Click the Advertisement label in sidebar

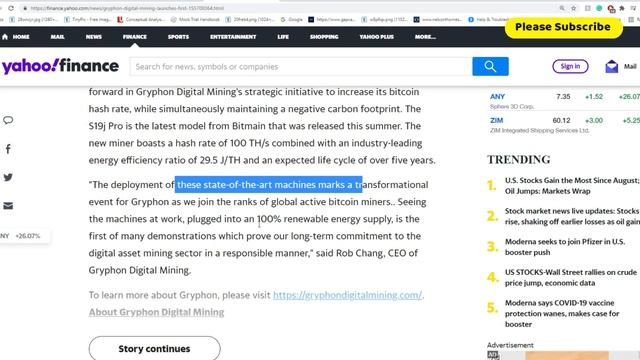(x=510, y=345)
